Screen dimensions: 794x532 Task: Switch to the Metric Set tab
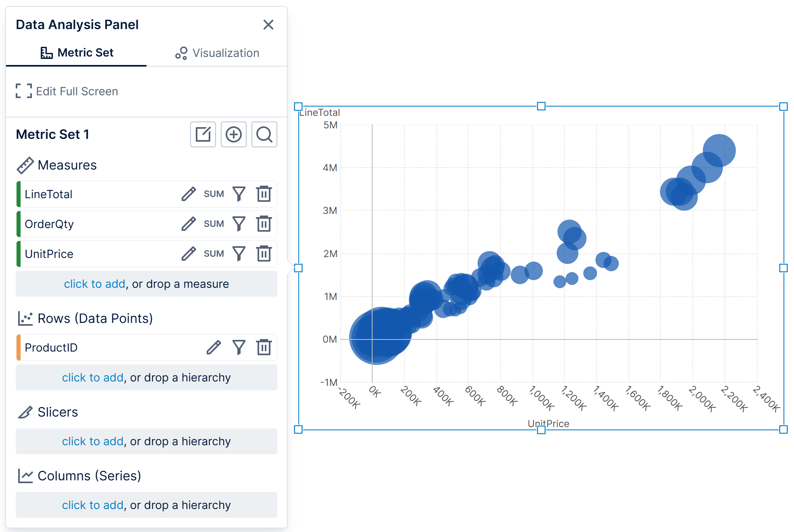click(x=77, y=53)
